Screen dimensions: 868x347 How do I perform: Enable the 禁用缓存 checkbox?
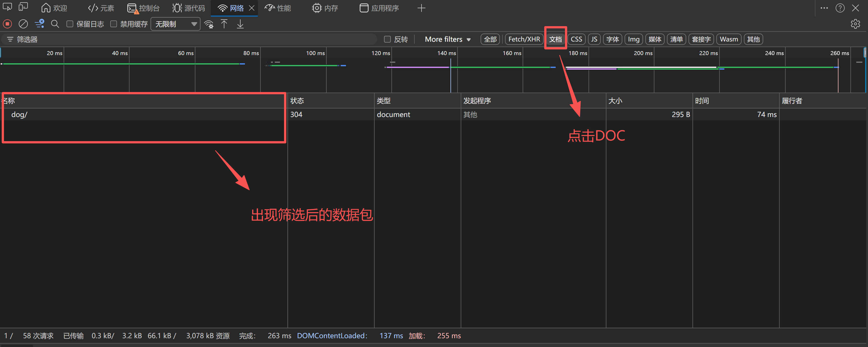tap(114, 24)
